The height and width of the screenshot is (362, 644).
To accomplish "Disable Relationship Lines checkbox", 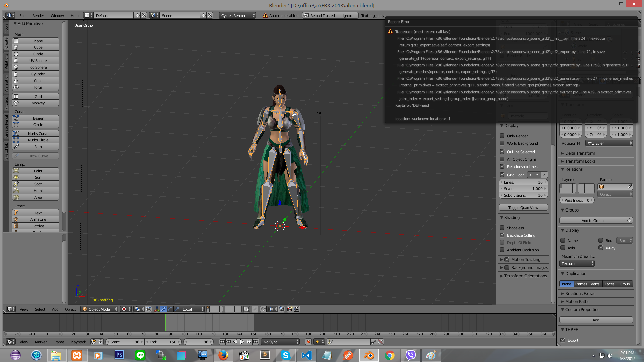I will point(502,166).
